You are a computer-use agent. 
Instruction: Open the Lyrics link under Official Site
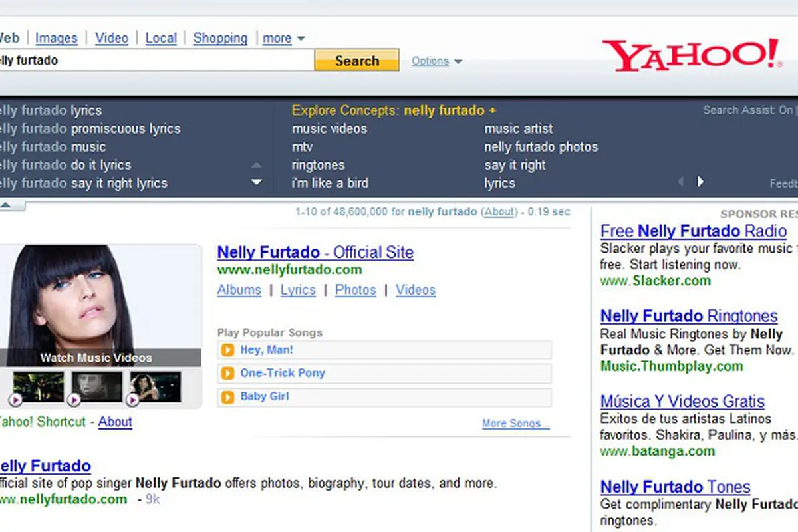point(298,290)
